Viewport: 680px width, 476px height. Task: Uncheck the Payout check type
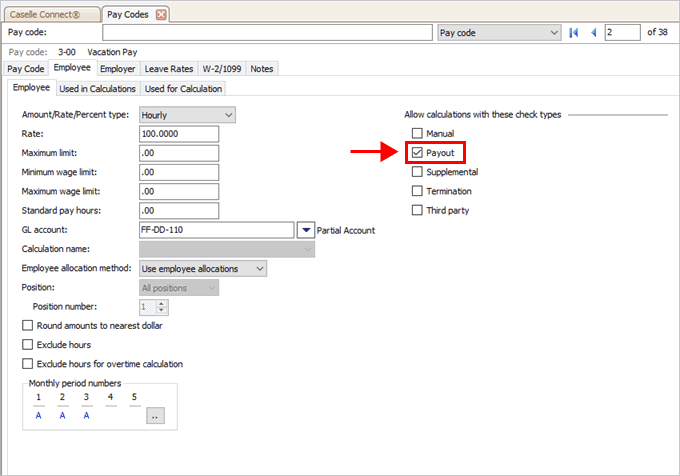418,153
